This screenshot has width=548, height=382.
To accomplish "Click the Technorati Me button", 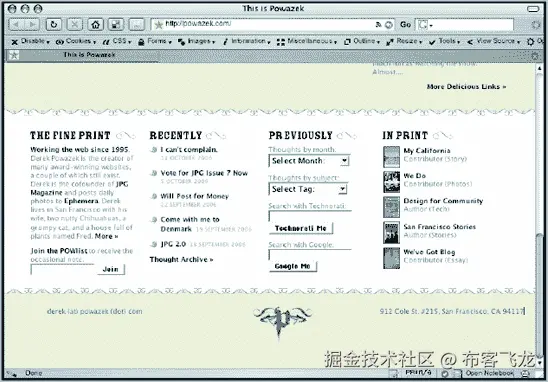I will 301,228.
